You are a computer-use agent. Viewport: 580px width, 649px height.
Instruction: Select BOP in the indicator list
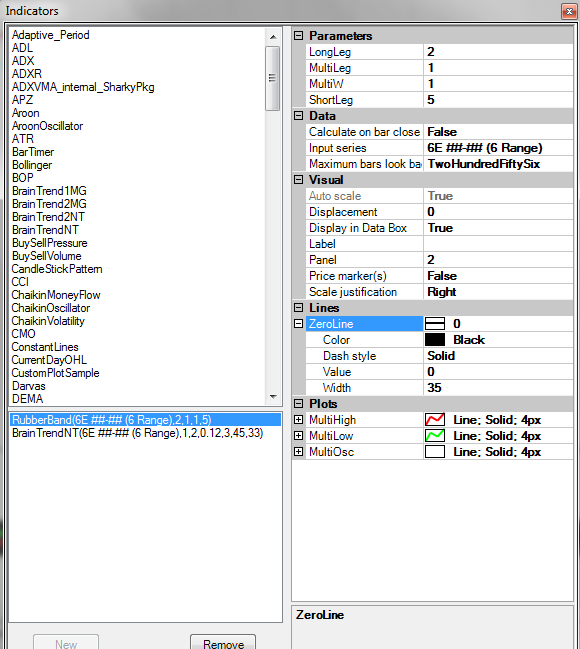coord(23,178)
